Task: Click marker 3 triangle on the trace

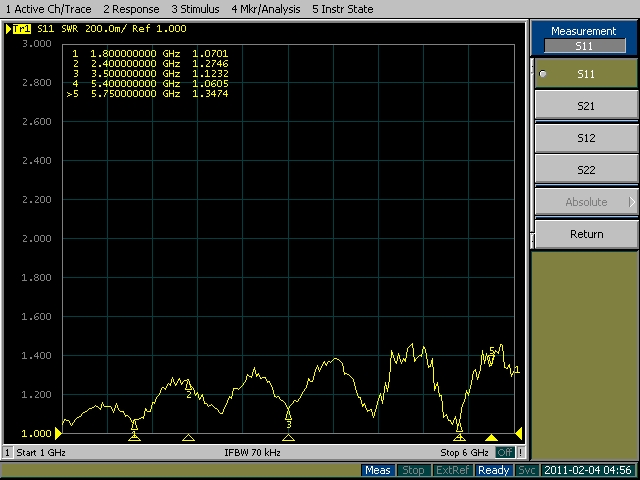Action: pyautogui.click(x=289, y=415)
